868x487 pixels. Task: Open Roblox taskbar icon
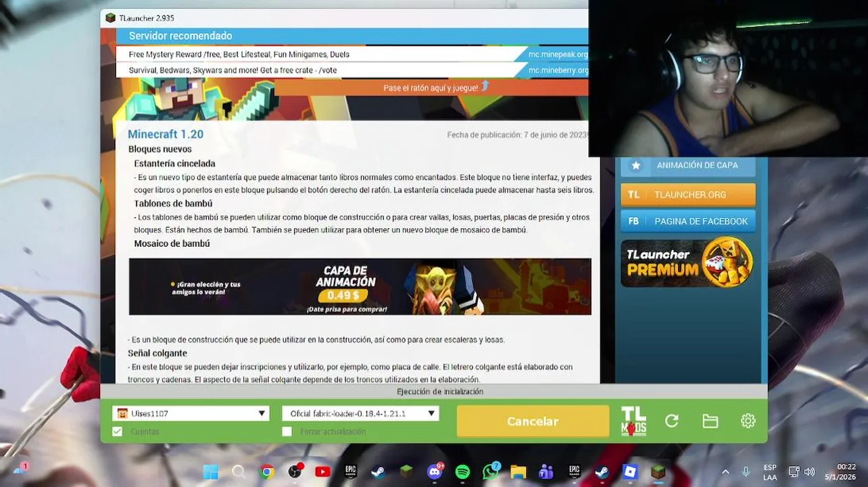click(x=630, y=471)
